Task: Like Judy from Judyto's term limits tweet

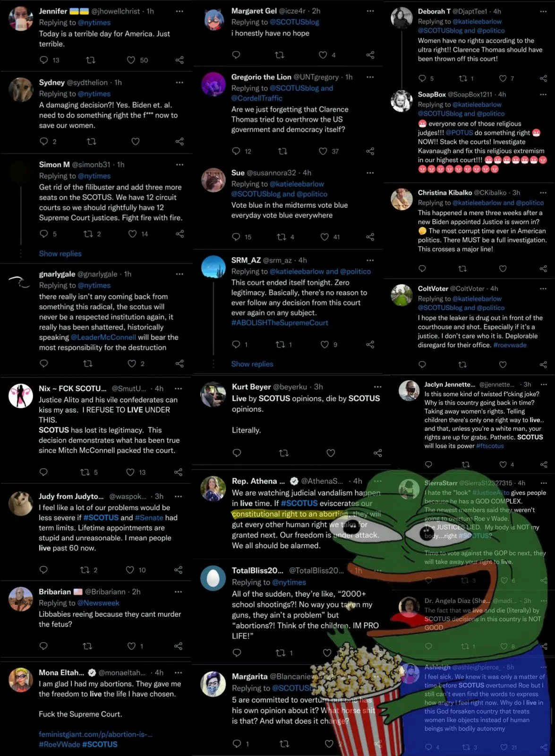Action: point(130,570)
